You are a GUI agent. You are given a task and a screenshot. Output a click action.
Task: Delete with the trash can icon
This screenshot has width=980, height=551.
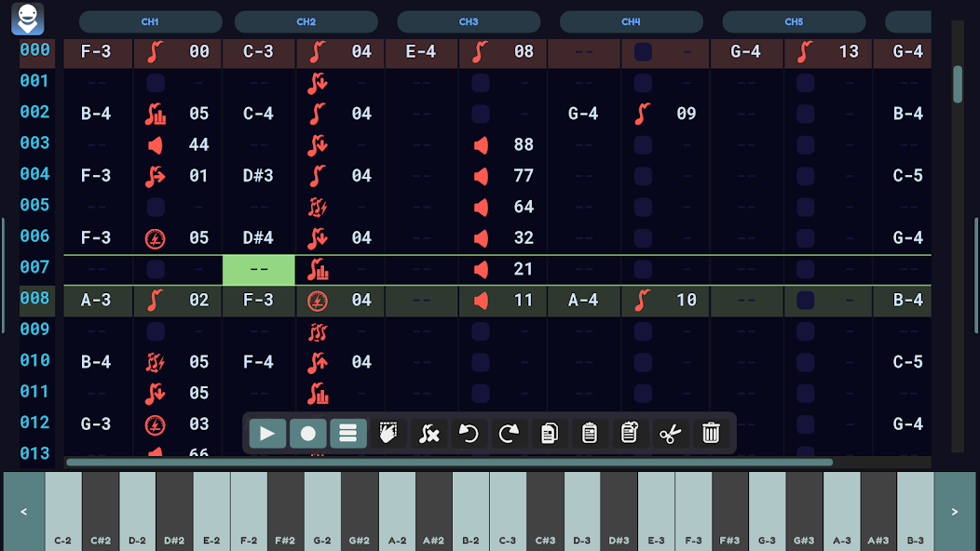point(711,433)
